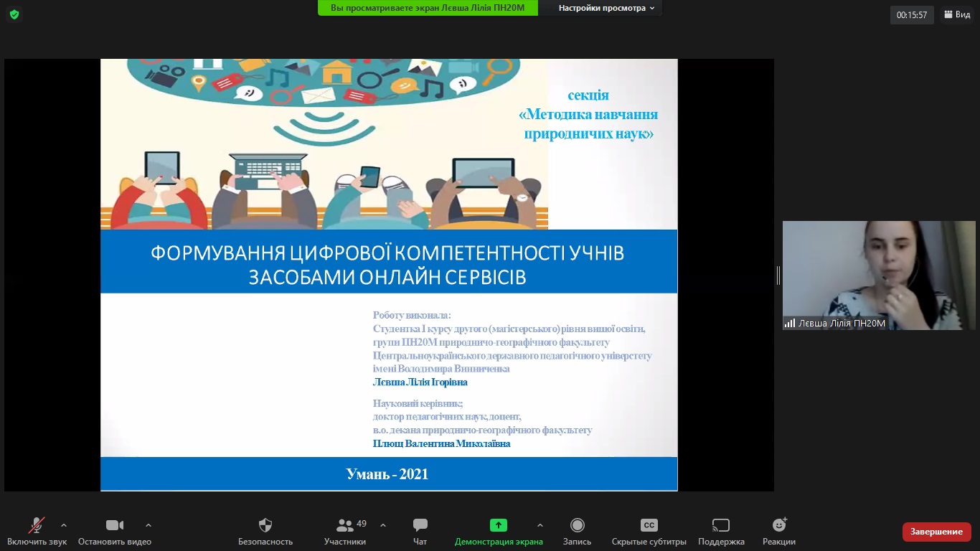Unmute microphone with Включить звук

(x=37, y=525)
